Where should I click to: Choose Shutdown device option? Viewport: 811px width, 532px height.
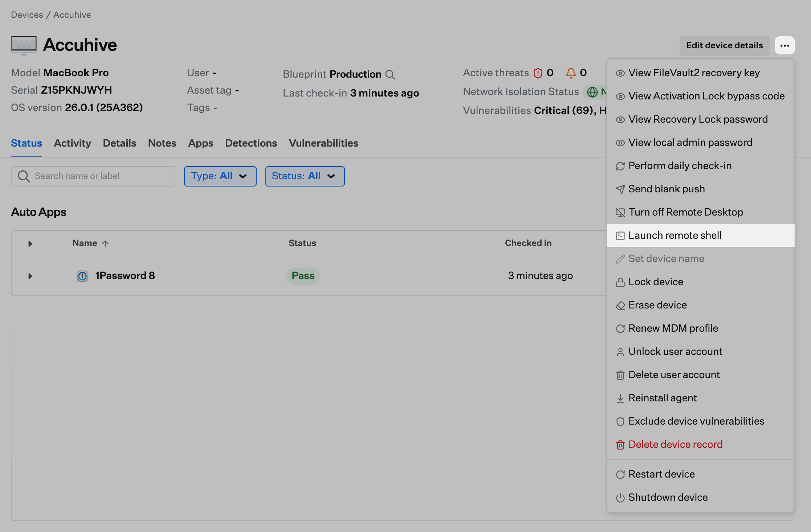click(700, 498)
